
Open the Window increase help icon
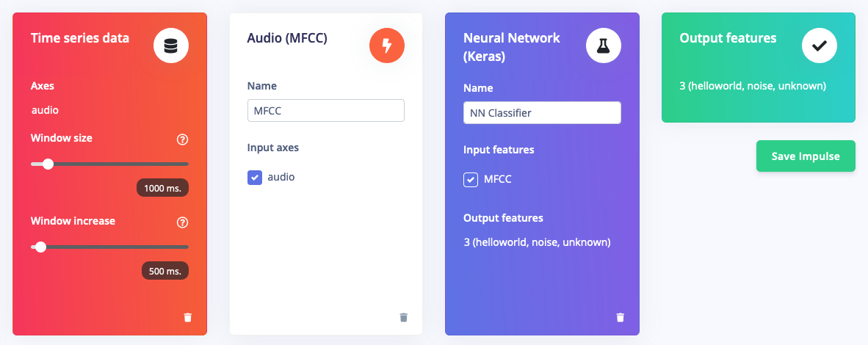point(182,222)
